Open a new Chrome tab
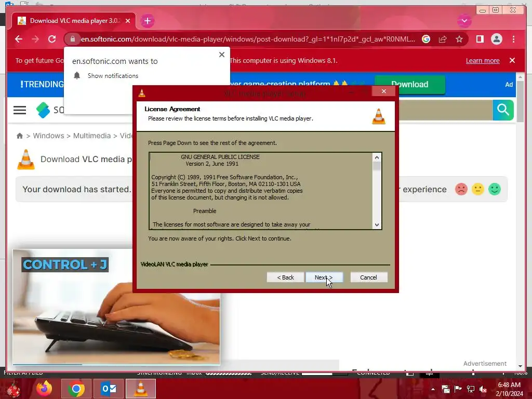Image resolution: width=532 pixels, height=399 pixels. click(147, 21)
